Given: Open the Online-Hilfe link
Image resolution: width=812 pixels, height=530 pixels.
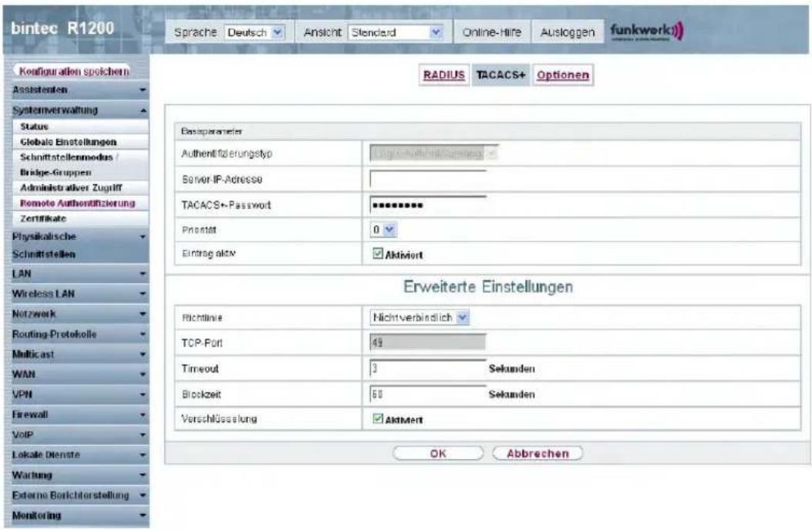Looking at the screenshot, I should point(491,32).
